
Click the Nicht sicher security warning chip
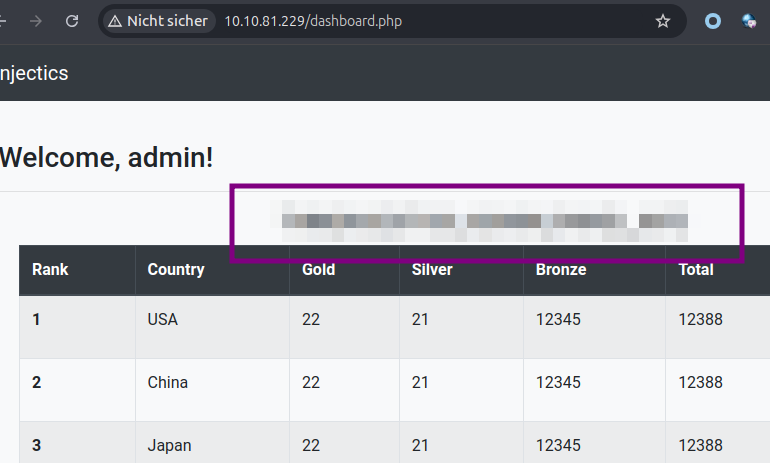tap(159, 21)
